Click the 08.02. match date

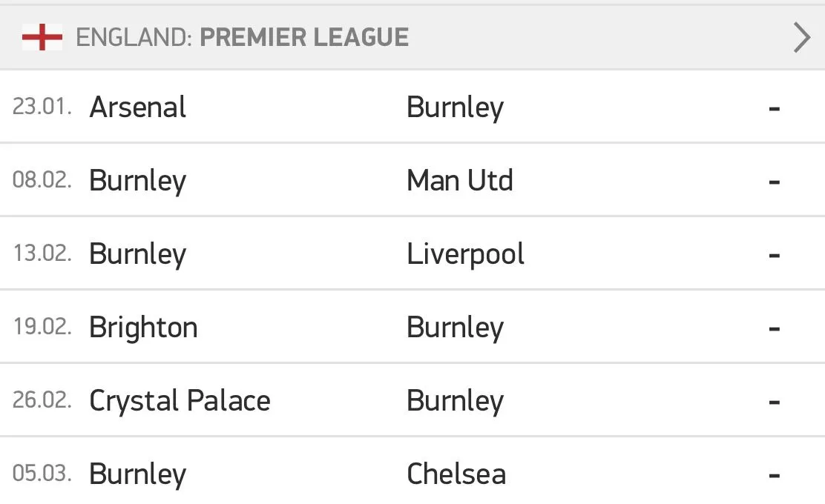(42, 180)
